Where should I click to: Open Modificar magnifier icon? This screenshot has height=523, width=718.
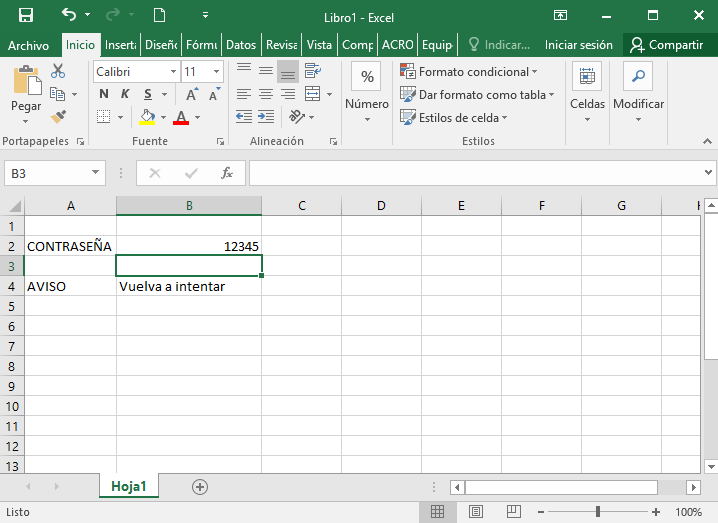[x=638, y=76]
